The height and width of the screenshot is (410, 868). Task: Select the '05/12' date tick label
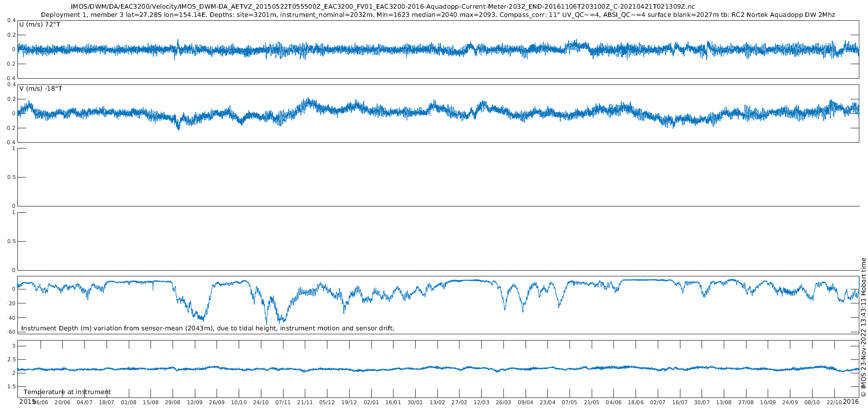[x=327, y=402]
